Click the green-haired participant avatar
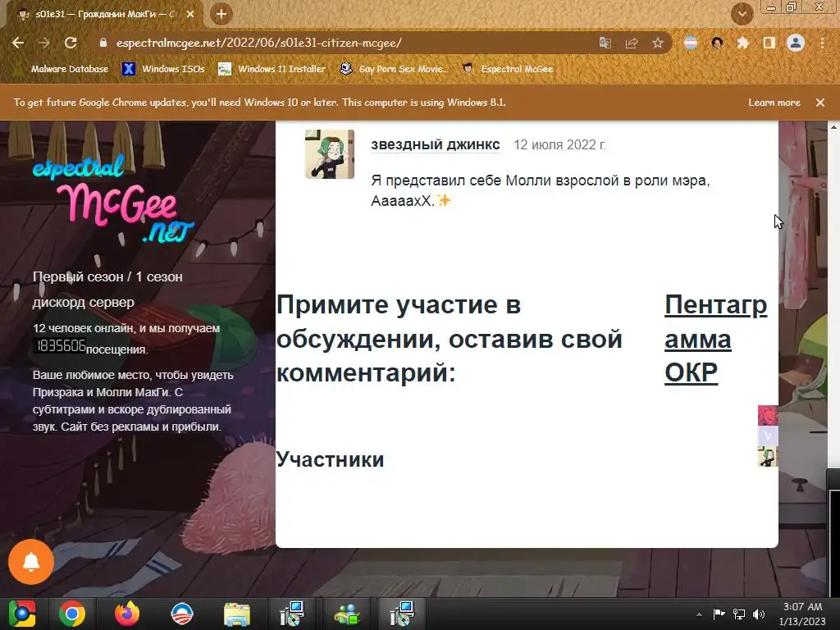This screenshot has height=630, width=840. [x=768, y=456]
